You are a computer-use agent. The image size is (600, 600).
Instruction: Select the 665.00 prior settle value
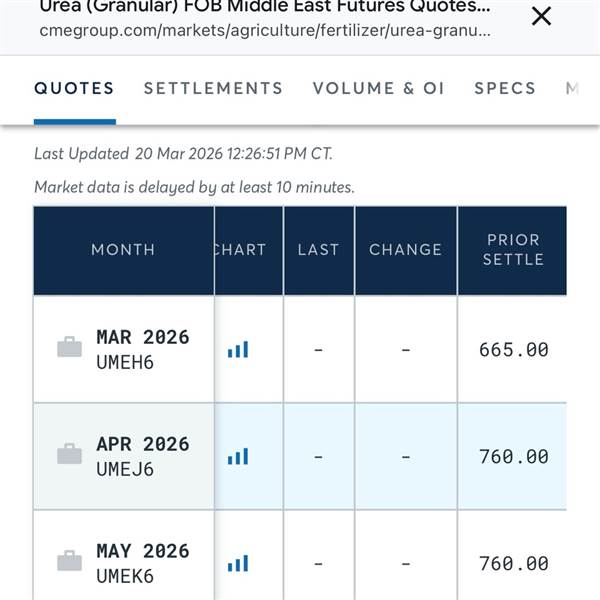[x=513, y=350]
